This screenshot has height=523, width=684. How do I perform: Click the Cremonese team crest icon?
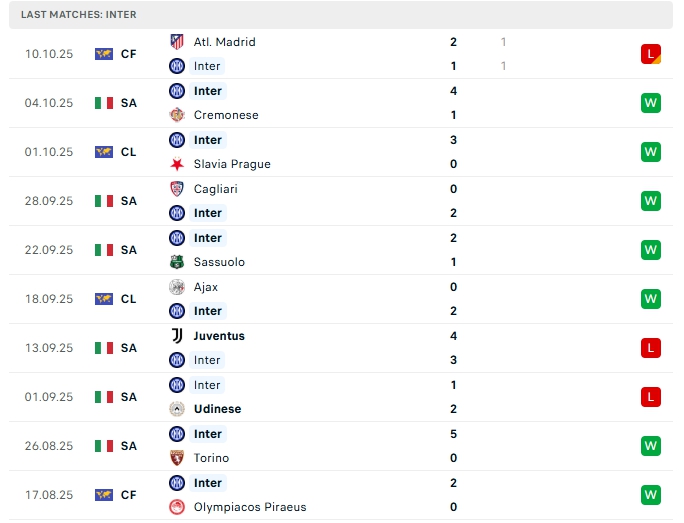click(177, 115)
